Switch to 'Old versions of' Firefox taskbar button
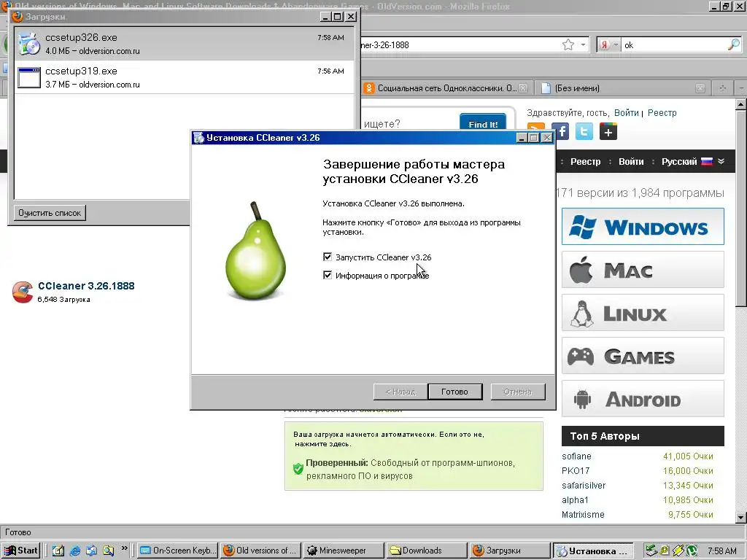This screenshot has width=747, height=560. click(261, 551)
